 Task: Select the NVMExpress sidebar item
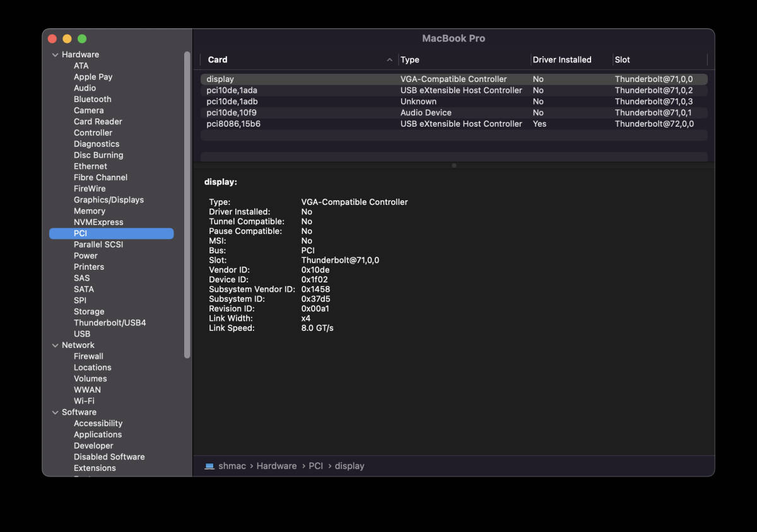98,222
